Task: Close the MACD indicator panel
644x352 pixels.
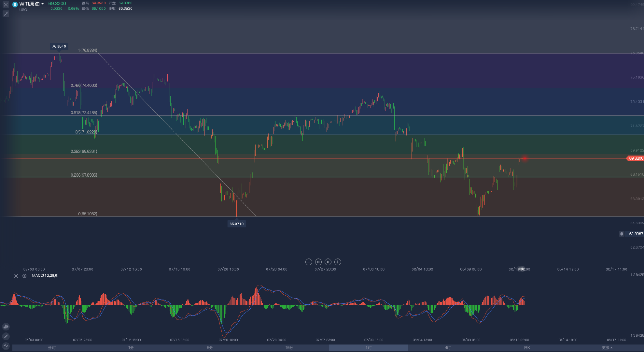Action: pos(16,276)
